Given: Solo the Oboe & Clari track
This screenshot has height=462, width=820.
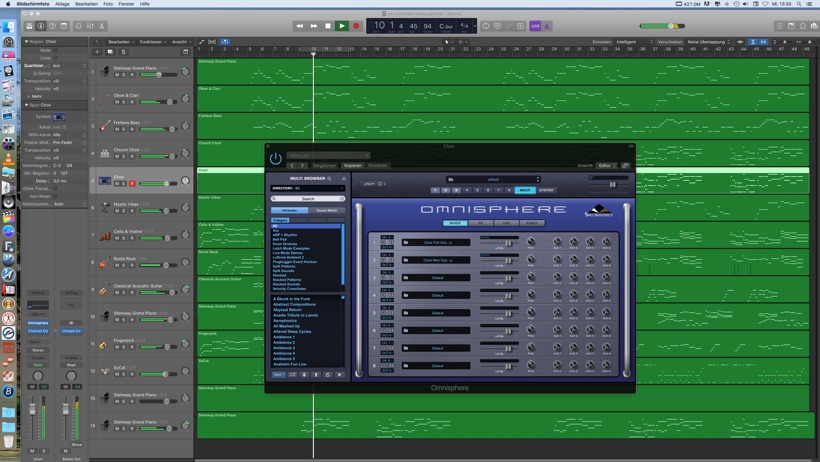Looking at the screenshot, I should (x=124, y=102).
